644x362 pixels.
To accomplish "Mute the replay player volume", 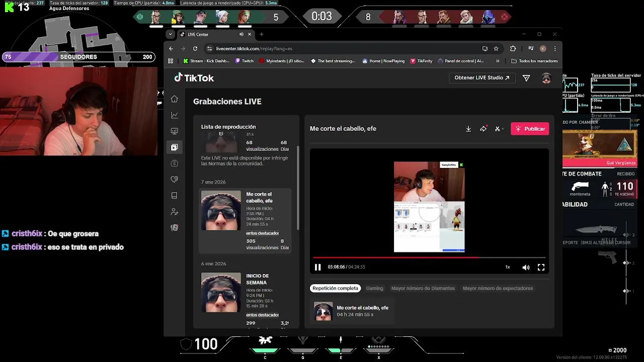I will coord(526,267).
